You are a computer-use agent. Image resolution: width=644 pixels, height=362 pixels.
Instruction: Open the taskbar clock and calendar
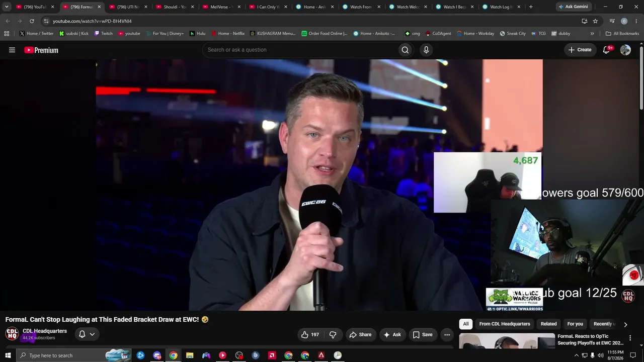615,355
